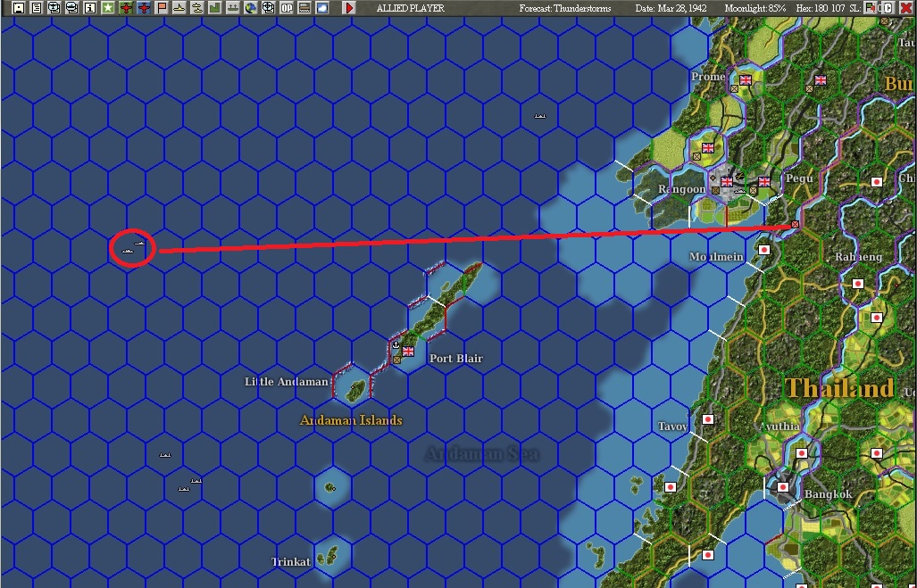Select the British flag at Port Blair

coord(408,352)
